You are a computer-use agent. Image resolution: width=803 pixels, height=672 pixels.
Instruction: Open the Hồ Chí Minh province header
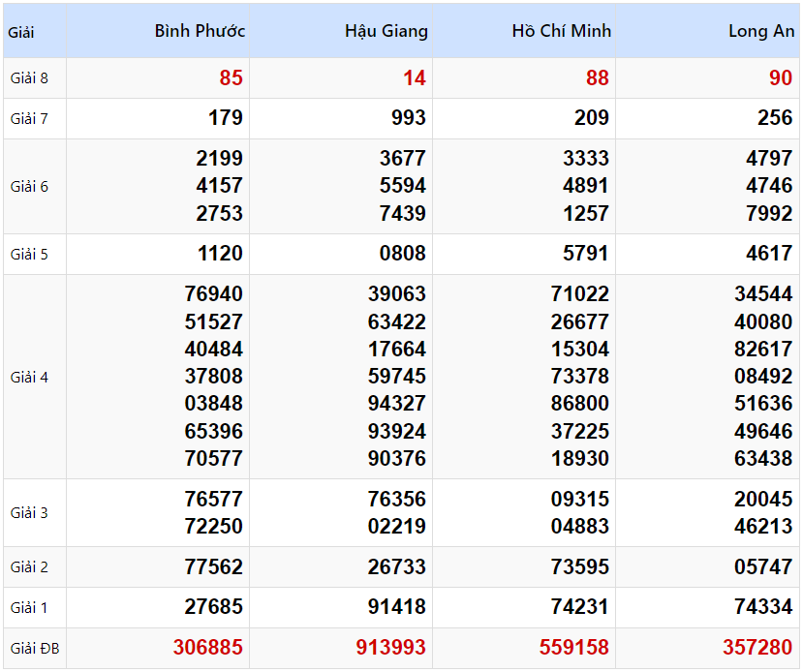coord(562,31)
